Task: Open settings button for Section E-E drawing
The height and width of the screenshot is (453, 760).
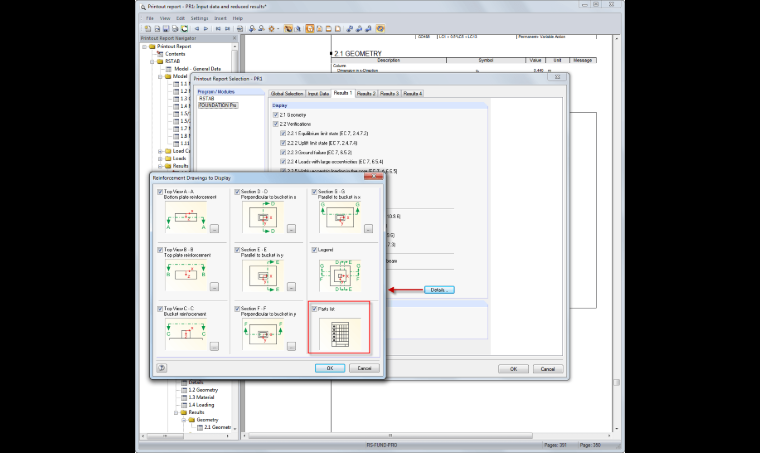Action: [291, 287]
